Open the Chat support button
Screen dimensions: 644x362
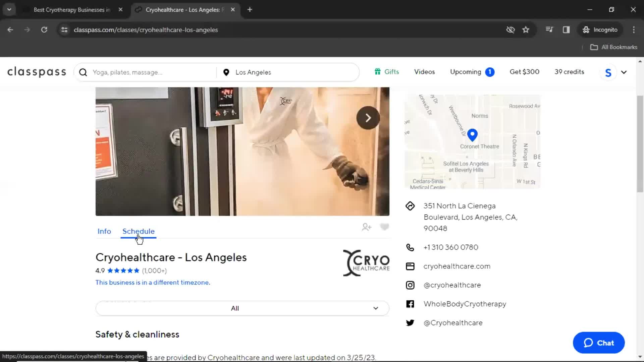[x=599, y=343]
